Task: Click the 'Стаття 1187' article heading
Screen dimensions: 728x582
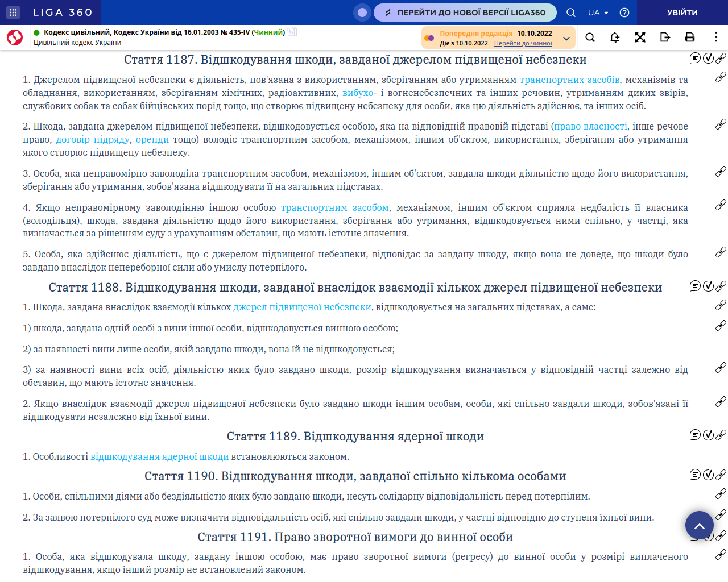Action: pyautogui.click(x=355, y=60)
